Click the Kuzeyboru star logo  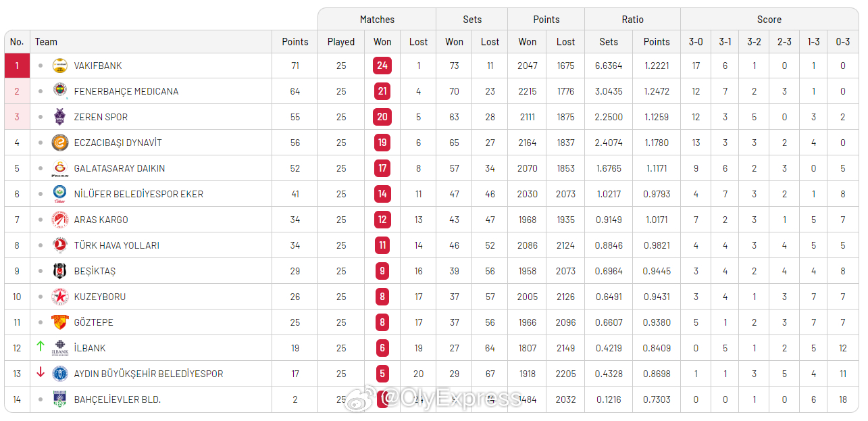coord(60,297)
